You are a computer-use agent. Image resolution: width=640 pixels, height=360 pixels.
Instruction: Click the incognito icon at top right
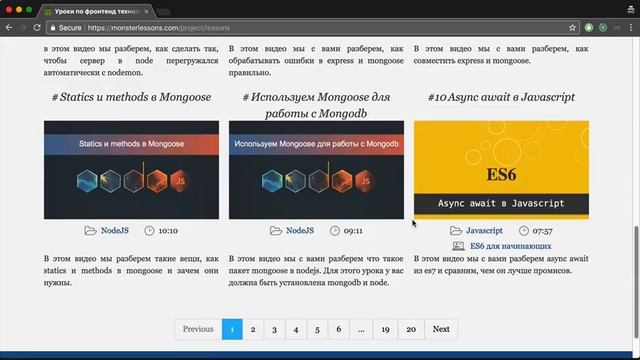coord(631,10)
